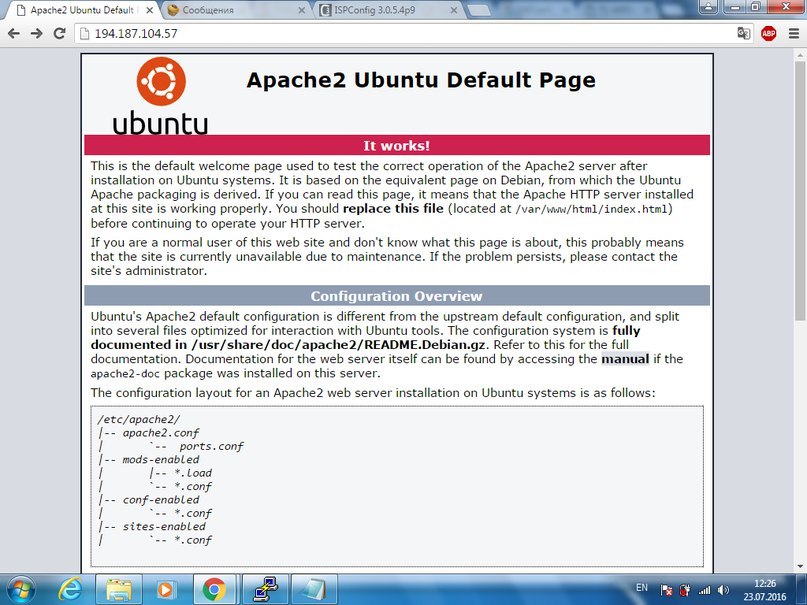The height and width of the screenshot is (605, 807).
Task: Click 'README.Debian.gz' bold path text
Action: [425, 344]
